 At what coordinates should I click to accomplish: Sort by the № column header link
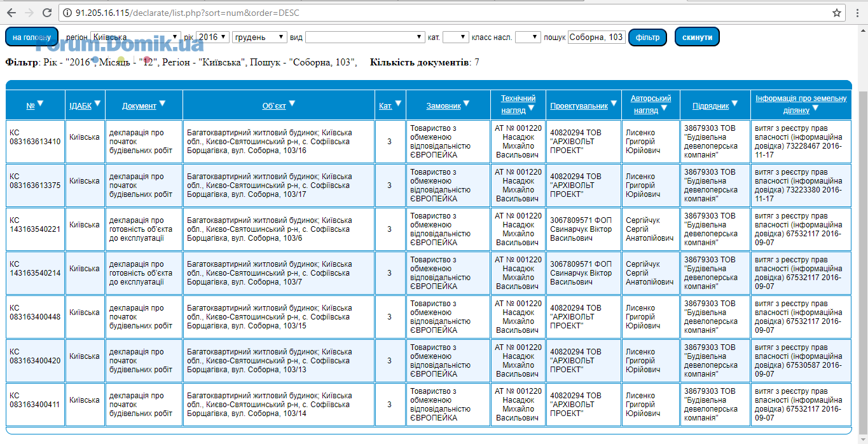[31, 106]
